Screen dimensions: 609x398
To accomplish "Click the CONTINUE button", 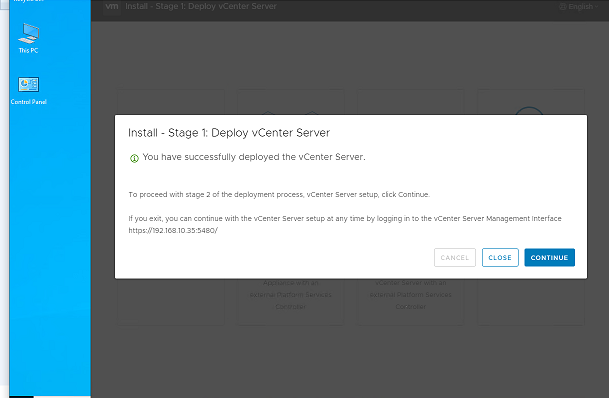I will 549,257.
